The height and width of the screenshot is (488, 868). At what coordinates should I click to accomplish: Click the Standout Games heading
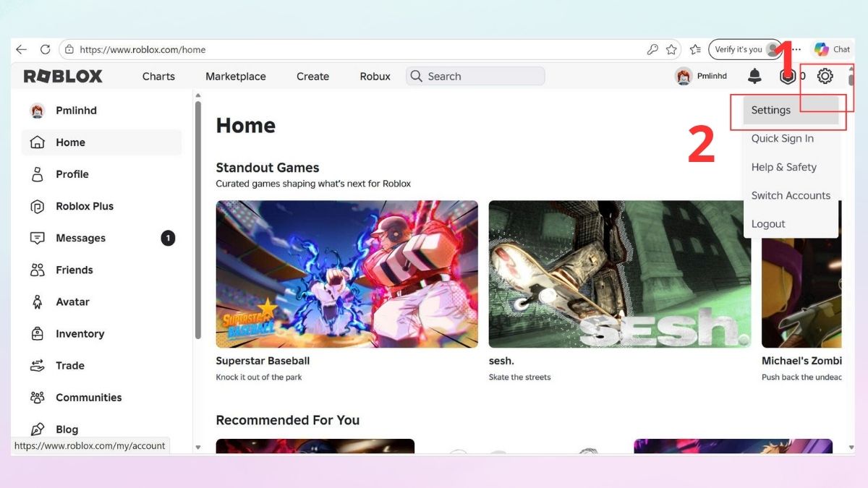pos(268,168)
